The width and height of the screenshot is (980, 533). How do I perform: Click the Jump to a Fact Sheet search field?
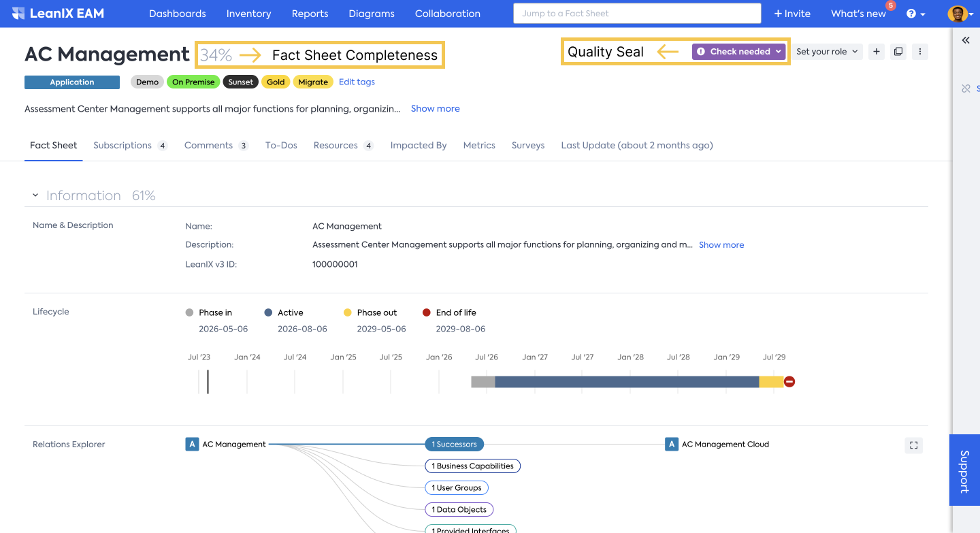[x=637, y=14]
